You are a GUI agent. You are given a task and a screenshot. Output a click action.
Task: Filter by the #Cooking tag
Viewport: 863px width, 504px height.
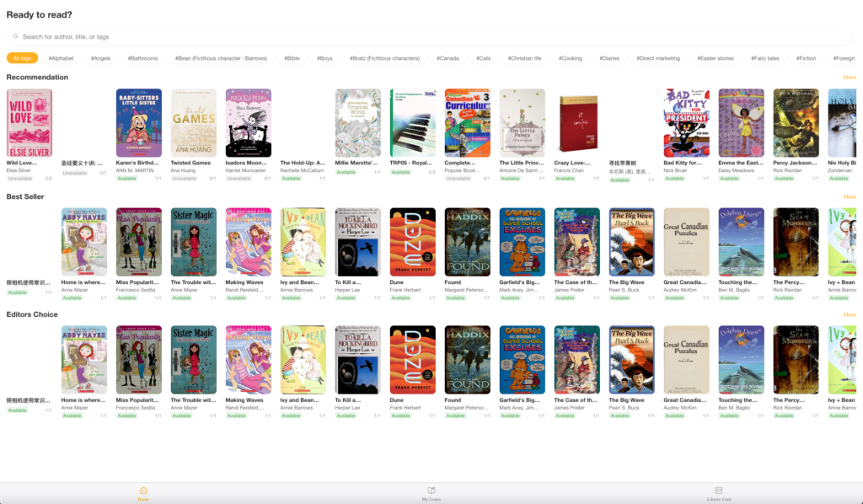coord(571,58)
